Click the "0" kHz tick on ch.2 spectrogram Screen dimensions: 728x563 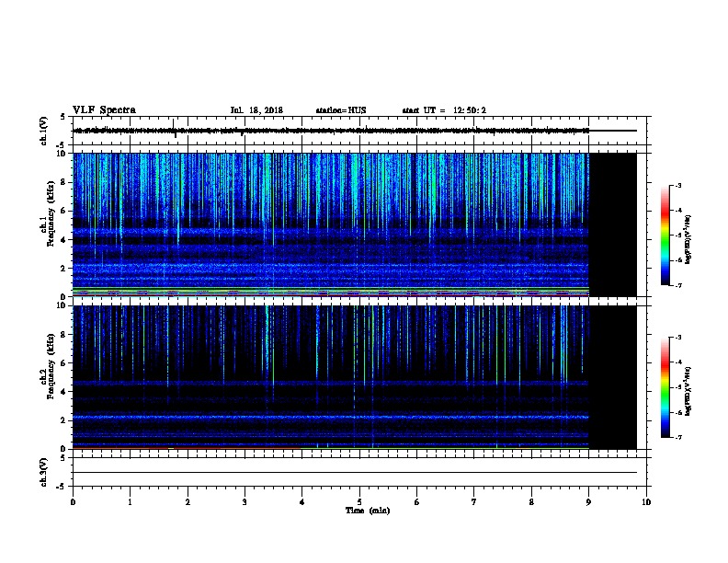coord(63,449)
